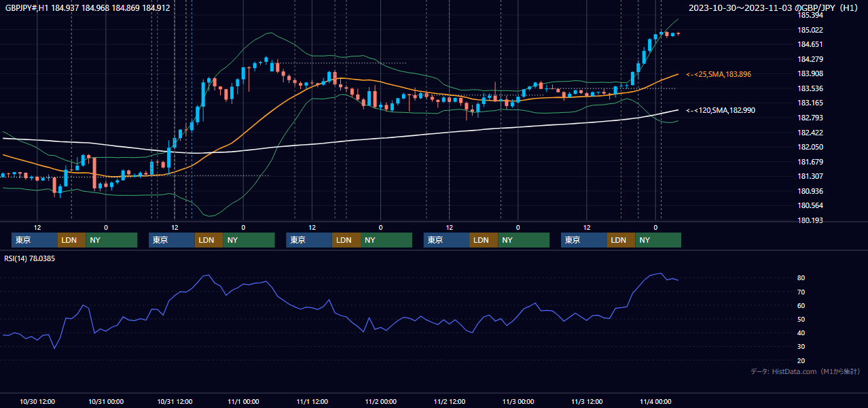Click the 11/3 00:00 time axis label
This screenshot has height=408, width=868.
[518, 402]
